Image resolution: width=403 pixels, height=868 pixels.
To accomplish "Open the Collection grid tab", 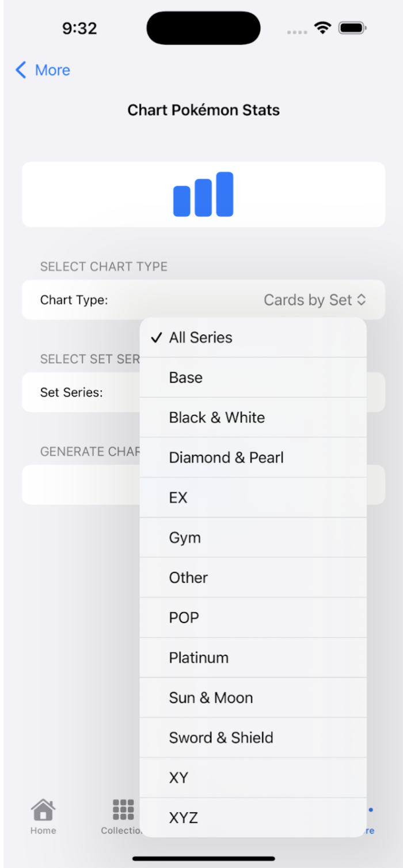I will pyautogui.click(x=123, y=810).
